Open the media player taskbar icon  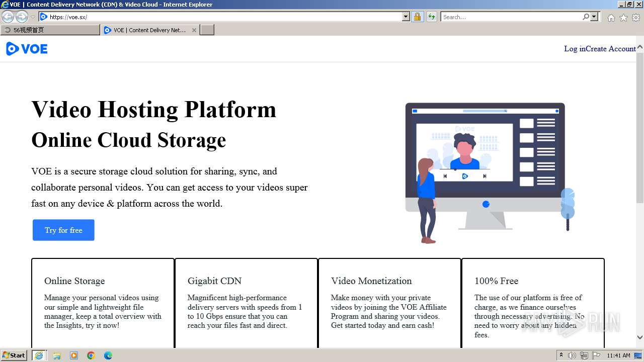click(x=74, y=355)
